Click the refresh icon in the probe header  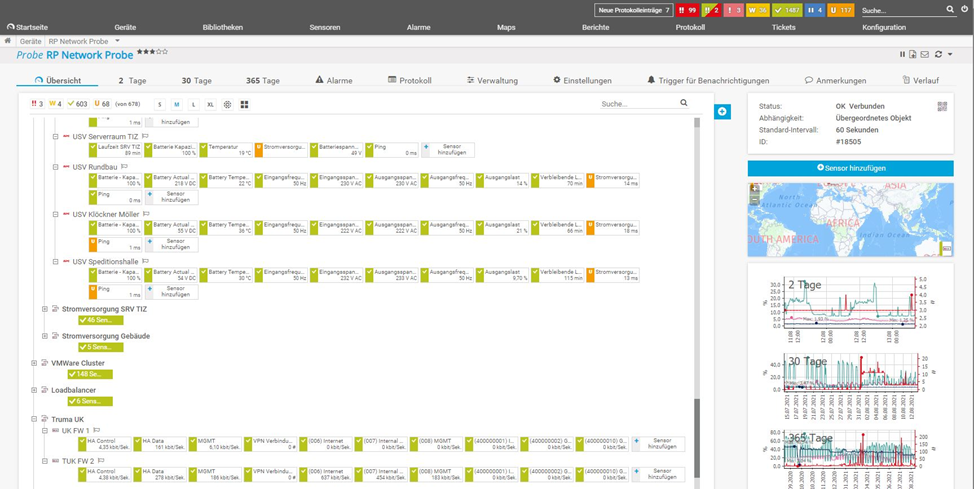(938, 54)
